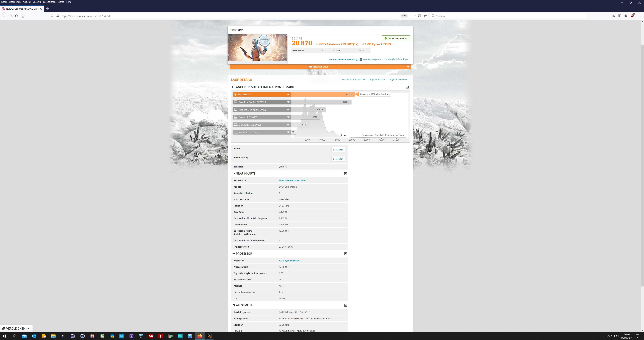Reload the page with the refresh icon
Viewport: 644px width, 340px height.
17,16
